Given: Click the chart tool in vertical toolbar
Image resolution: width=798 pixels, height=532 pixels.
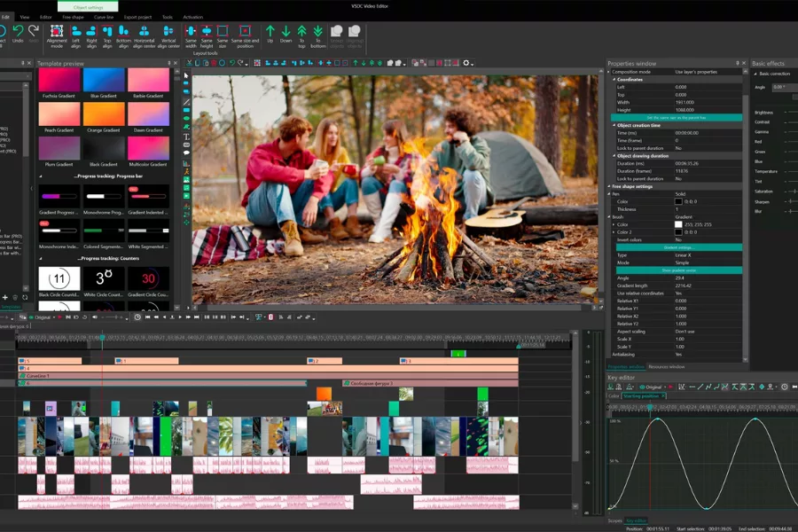Looking at the screenshot, I should tap(186, 163).
